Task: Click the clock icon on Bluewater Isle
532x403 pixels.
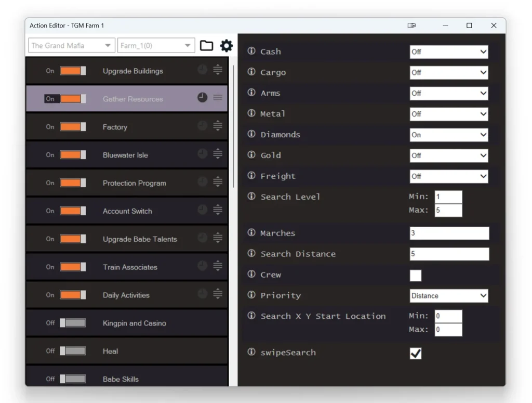Action: tap(202, 153)
